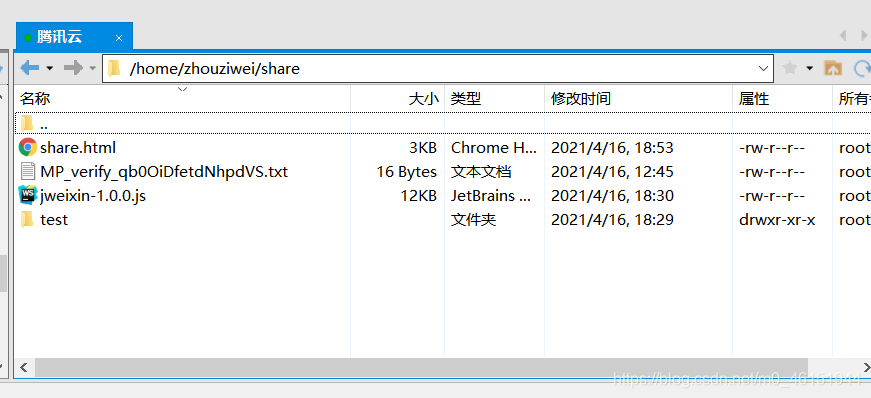Go to the home folder icon

pyautogui.click(x=832, y=68)
